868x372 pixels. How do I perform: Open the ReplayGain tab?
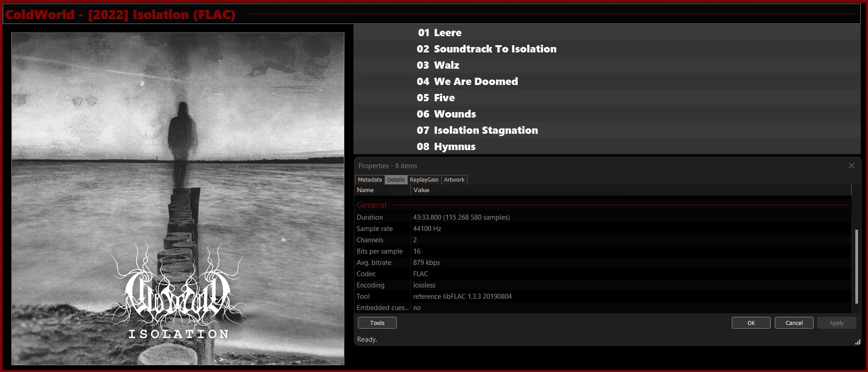click(424, 180)
